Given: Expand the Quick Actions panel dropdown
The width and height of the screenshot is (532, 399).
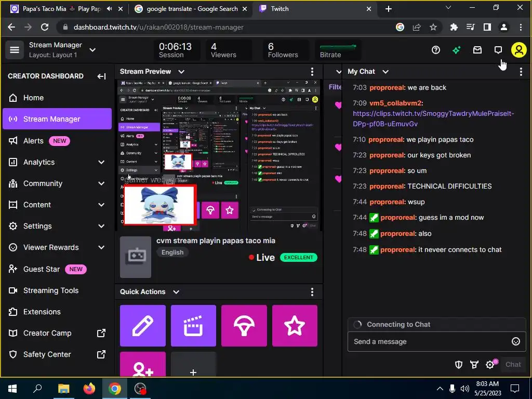Looking at the screenshot, I should click(x=176, y=292).
